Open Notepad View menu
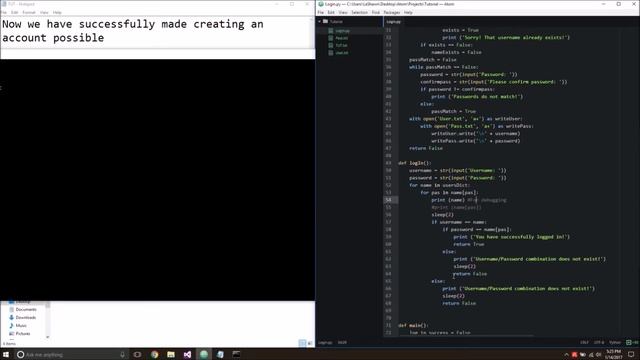Image resolution: width=640 pixels, height=360 pixels. click(x=44, y=13)
